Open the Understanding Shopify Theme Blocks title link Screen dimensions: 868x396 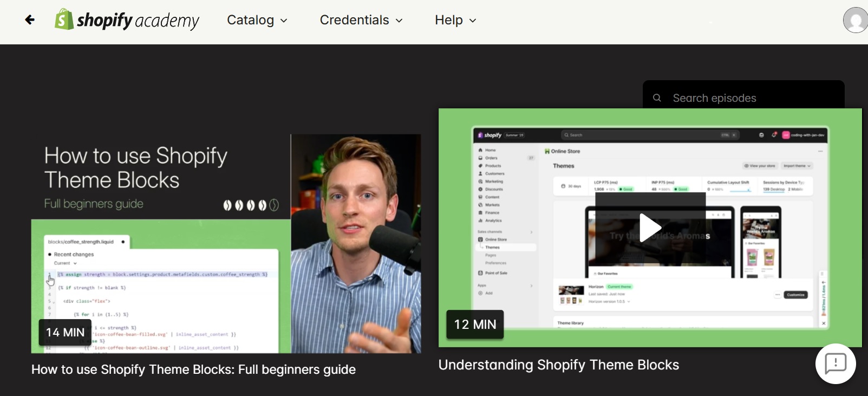(x=558, y=365)
